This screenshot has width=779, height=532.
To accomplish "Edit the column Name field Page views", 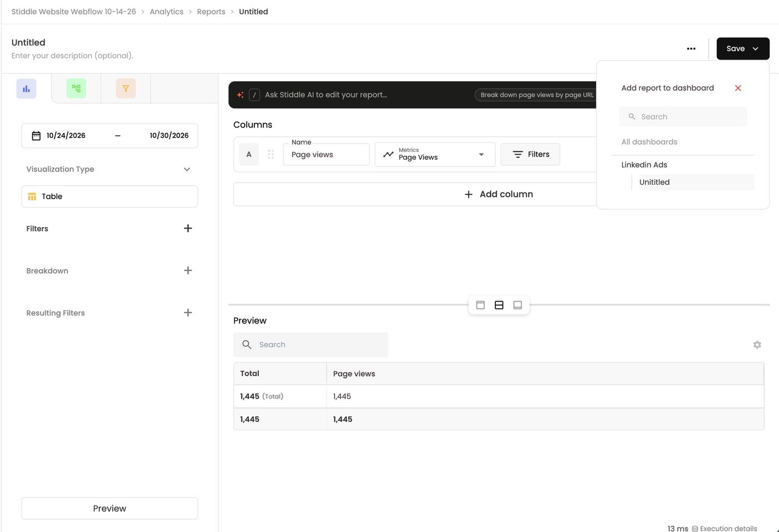I will coord(326,154).
